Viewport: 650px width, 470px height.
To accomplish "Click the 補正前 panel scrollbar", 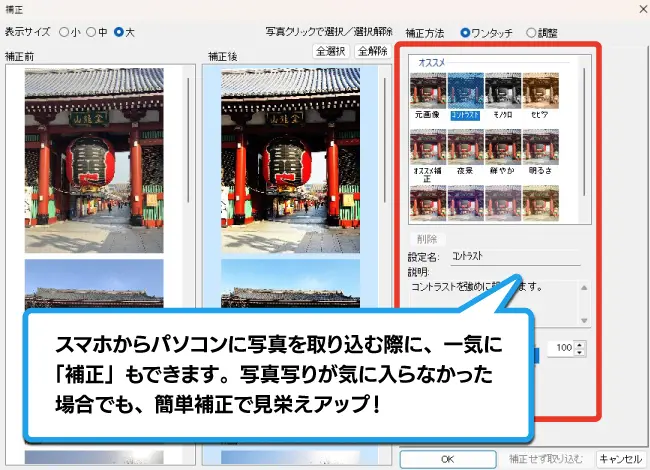I will click(188, 140).
